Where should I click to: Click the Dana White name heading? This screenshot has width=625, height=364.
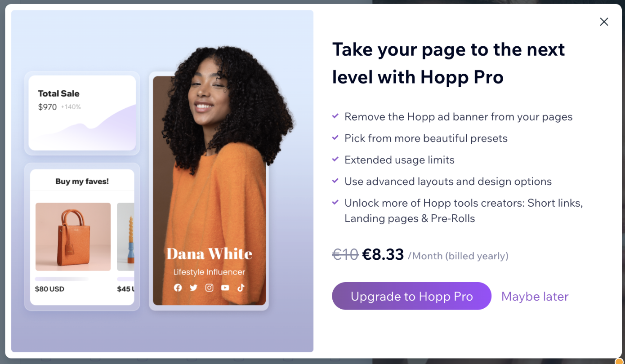pyautogui.click(x=209, y=253)
